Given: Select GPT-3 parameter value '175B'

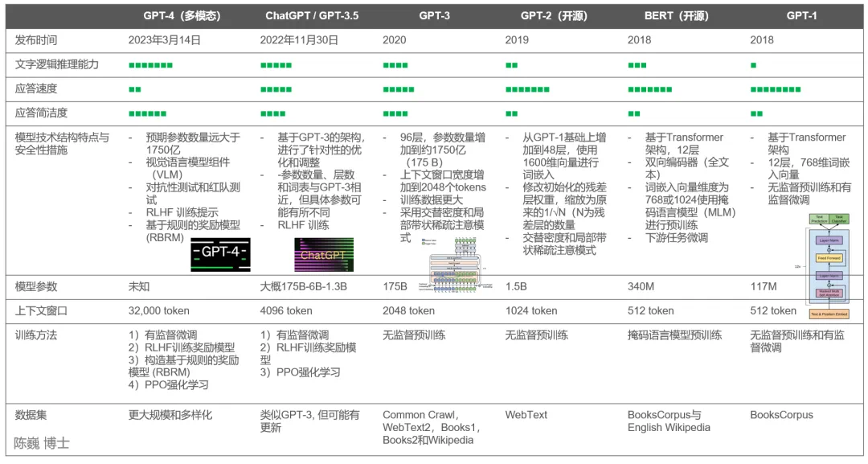Looking at the screenshot, I should point(395,287).
